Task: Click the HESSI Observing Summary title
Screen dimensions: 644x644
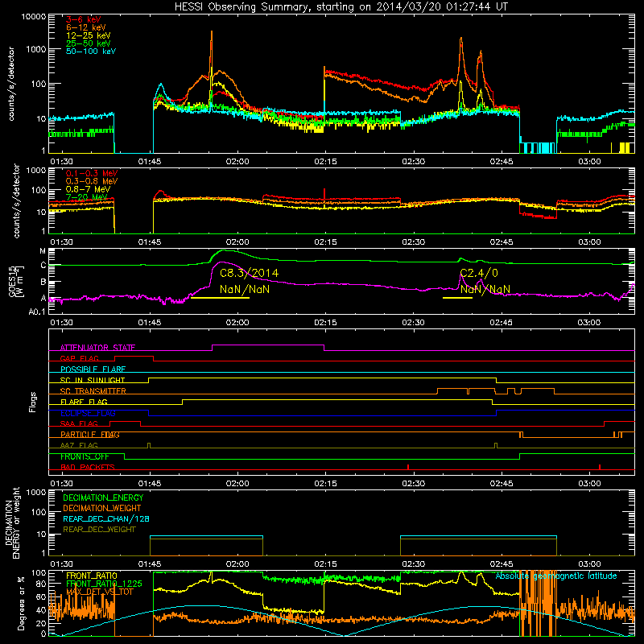Action: click(341, 6)
